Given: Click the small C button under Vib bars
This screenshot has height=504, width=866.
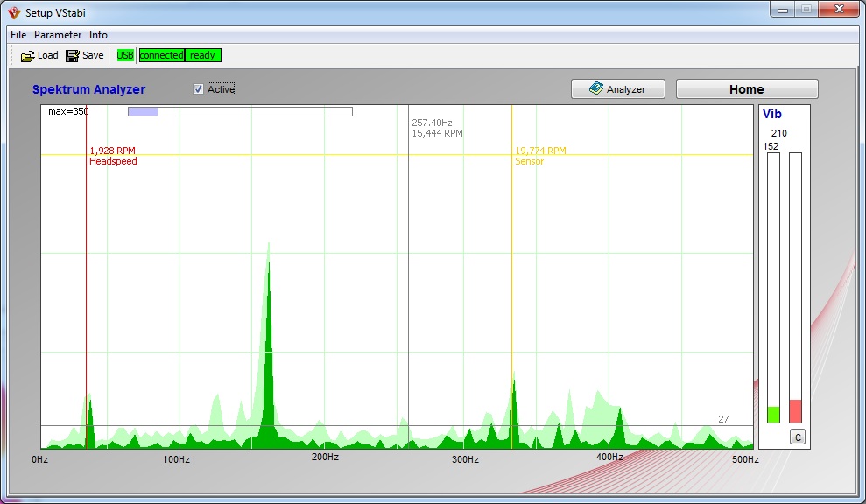Looking at the screenshot, I should (797, 437).
